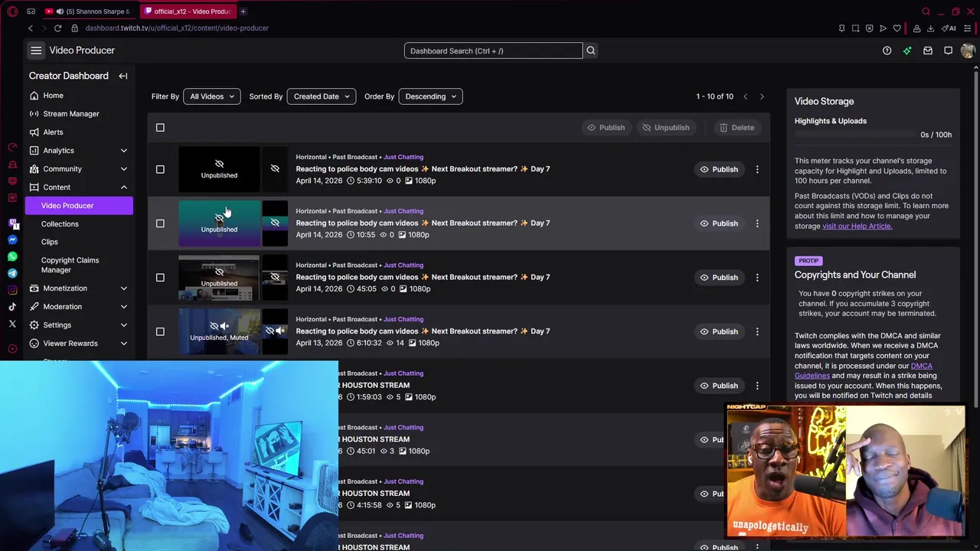Select the 5:39:10 video checkbox
The image size is (980, 551).
coord(160,169)
